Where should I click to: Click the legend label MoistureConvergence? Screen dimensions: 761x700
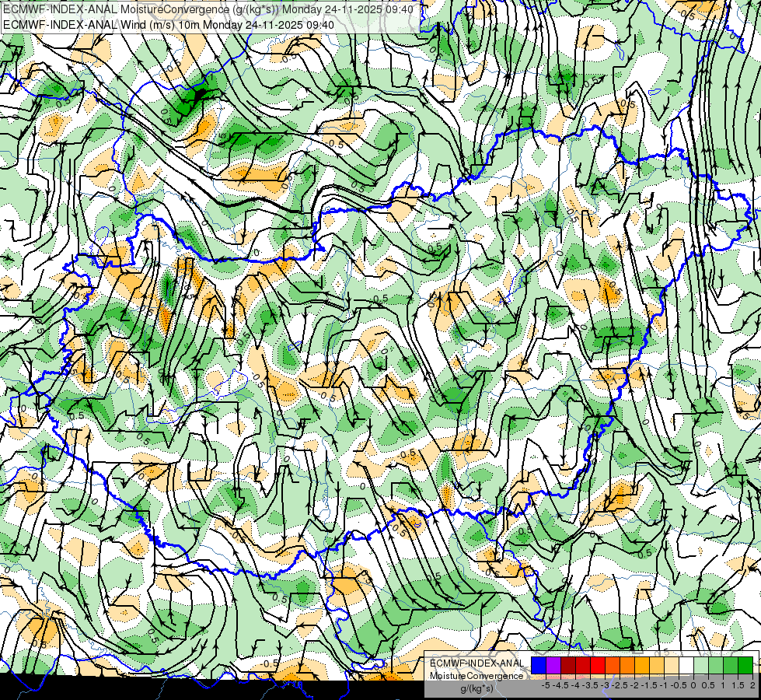[x=476, y=676]
